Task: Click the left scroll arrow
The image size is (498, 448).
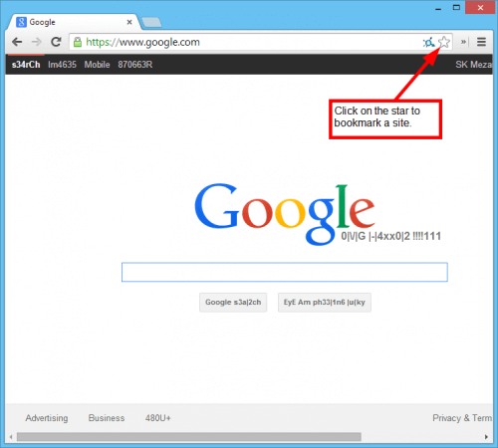Action: point(11,437)
